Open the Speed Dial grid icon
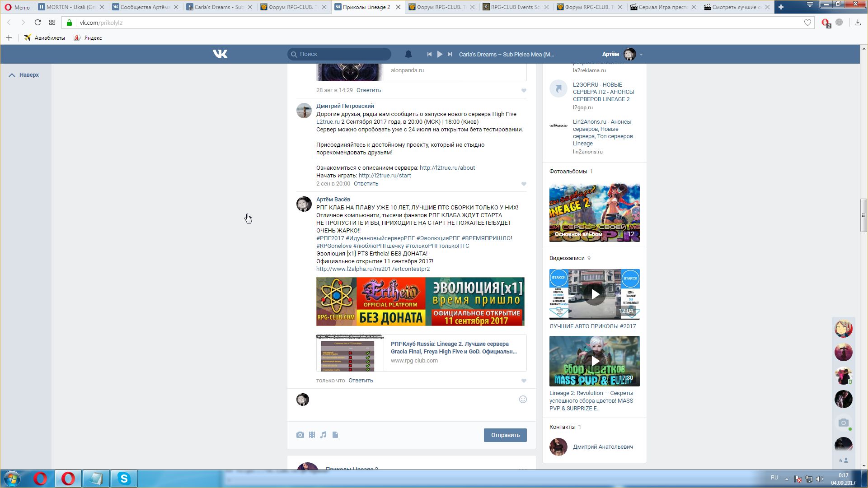 tap(52, 23)
